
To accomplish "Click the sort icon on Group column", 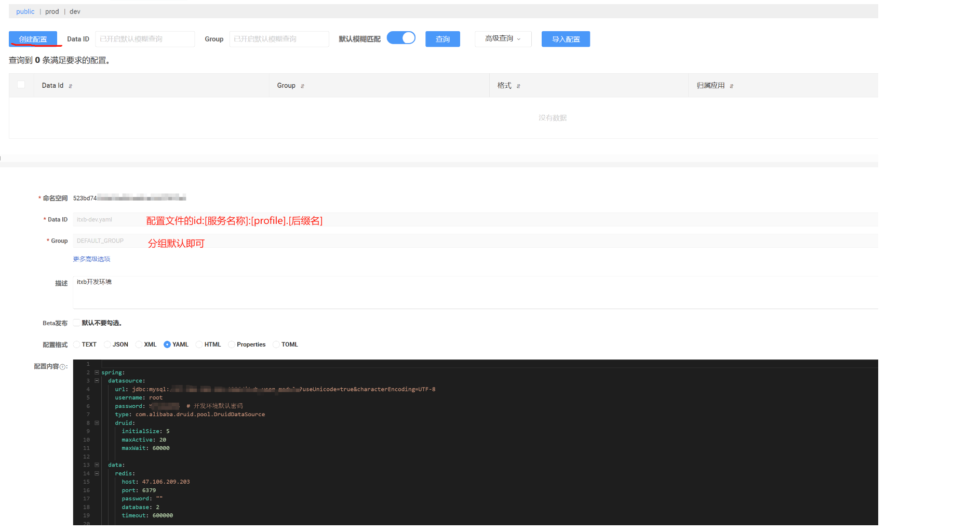I will point(303,86).
